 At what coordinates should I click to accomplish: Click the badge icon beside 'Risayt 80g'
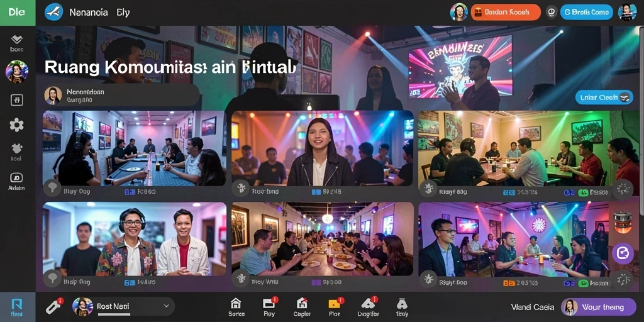tap(428, 188)
